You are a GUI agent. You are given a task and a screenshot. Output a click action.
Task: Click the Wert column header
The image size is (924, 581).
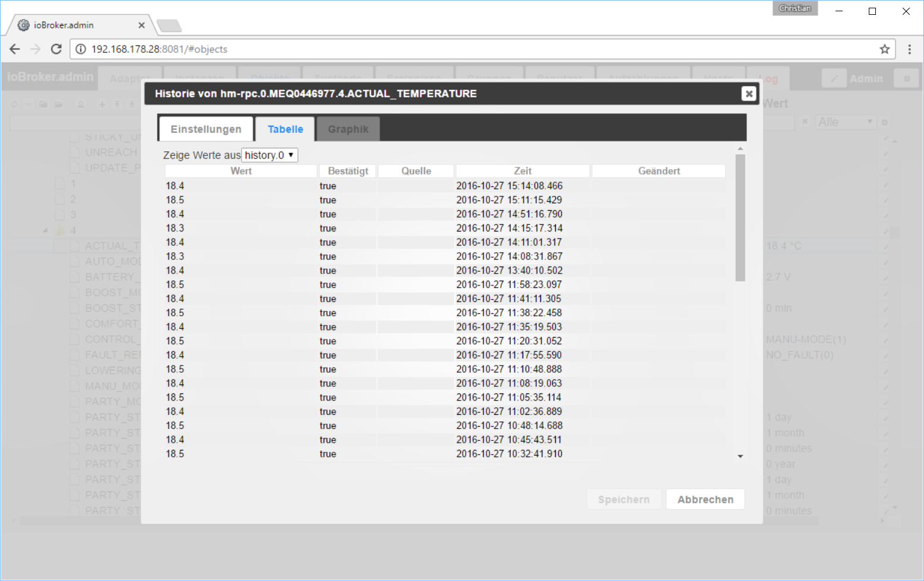[241, 171]
